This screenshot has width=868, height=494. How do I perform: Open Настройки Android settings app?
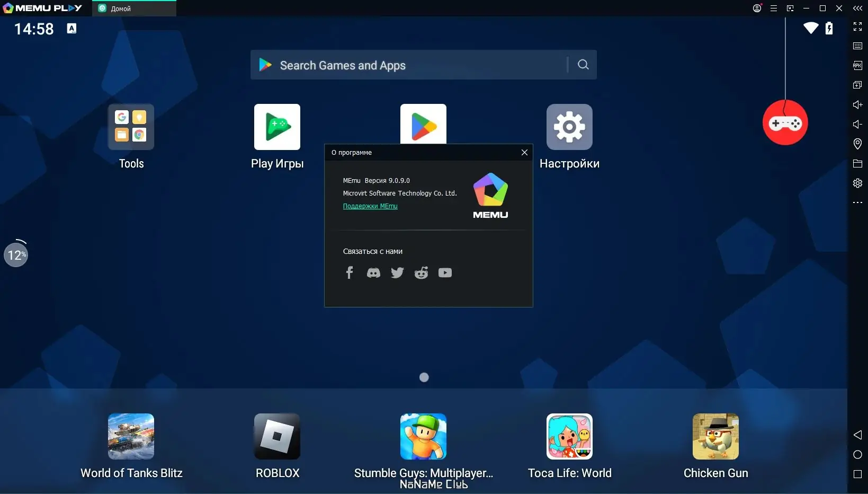click(569, 127)
